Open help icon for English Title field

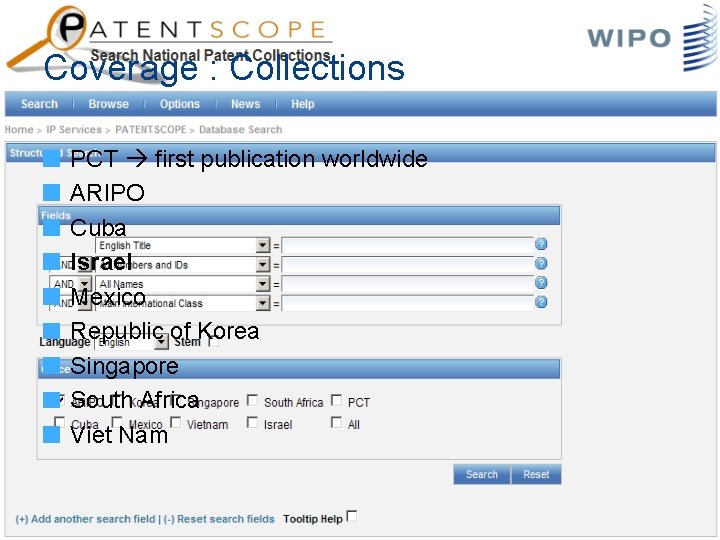pyautogui.click(x=541, y=244)
